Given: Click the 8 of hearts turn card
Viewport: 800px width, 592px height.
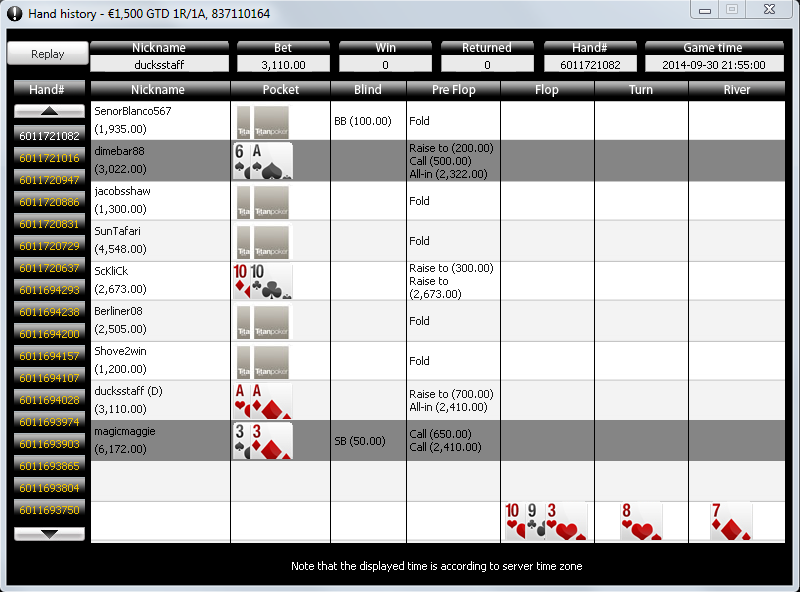Looking at the screenshot, I should (x=641, y=521).
